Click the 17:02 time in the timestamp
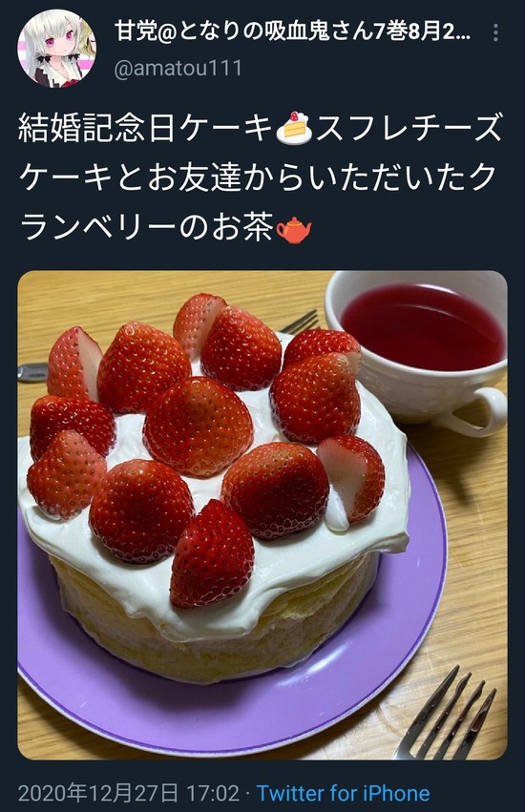The width and height of the screenshot is (525, 812). point(213,793)
